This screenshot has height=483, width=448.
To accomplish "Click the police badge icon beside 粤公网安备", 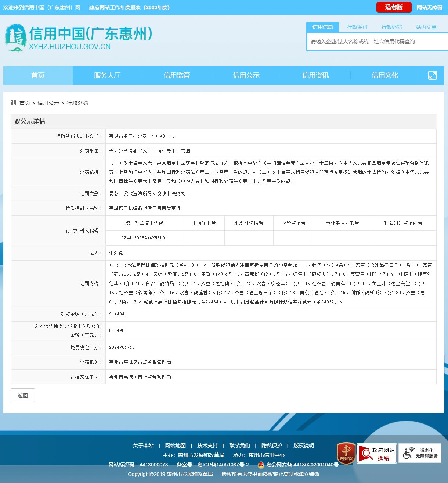I will pyautogui.click(x=261, y=465).
